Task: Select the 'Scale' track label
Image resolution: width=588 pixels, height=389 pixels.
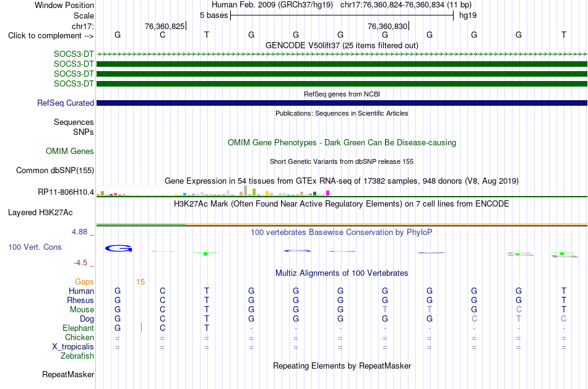Action: click(84, 15)
